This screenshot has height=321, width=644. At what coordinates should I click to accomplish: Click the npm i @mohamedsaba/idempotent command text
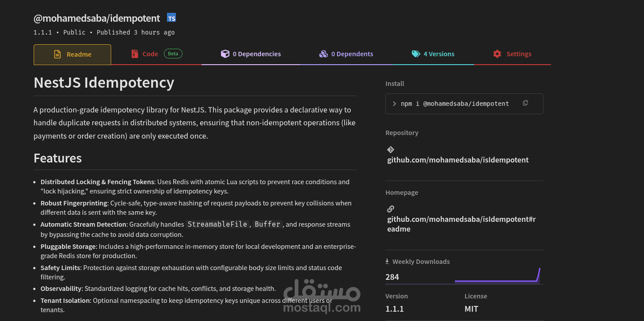(455, 104)
